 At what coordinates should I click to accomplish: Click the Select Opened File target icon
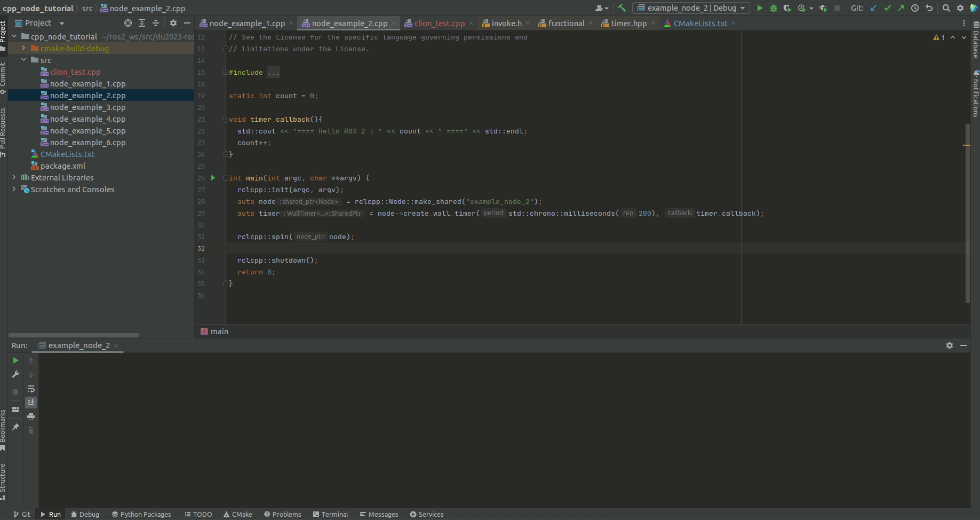[x=128, y=23]
